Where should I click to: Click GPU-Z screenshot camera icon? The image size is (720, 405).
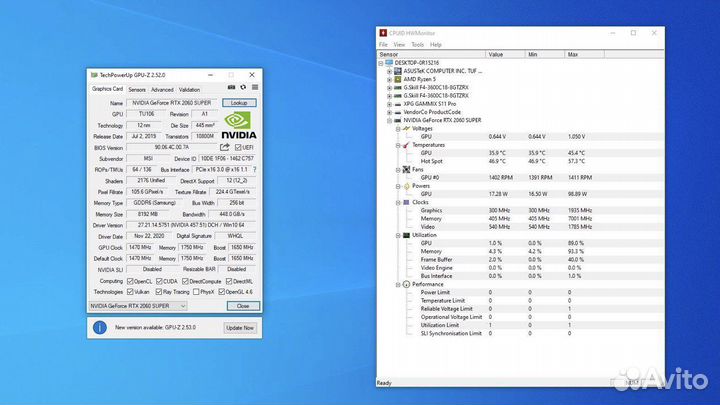pyautogui.click(x=231, y=87)
